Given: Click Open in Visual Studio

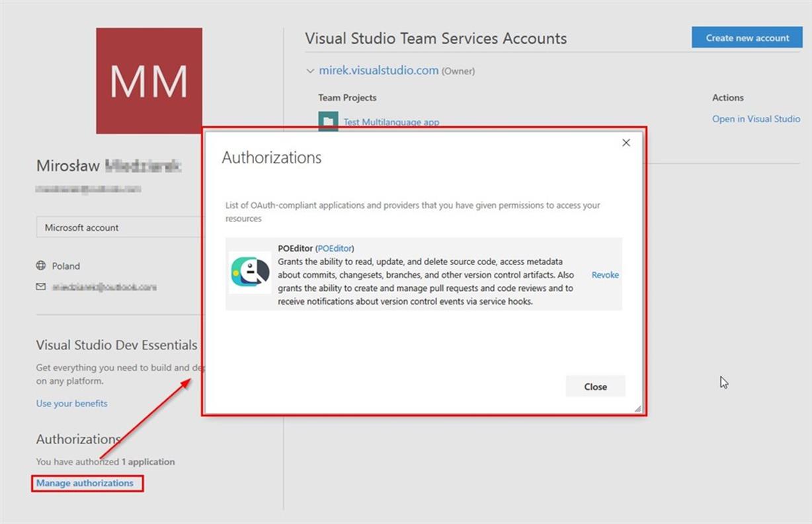Looking at the screenshot, I should pyautogui.click(x=756, y=119).
